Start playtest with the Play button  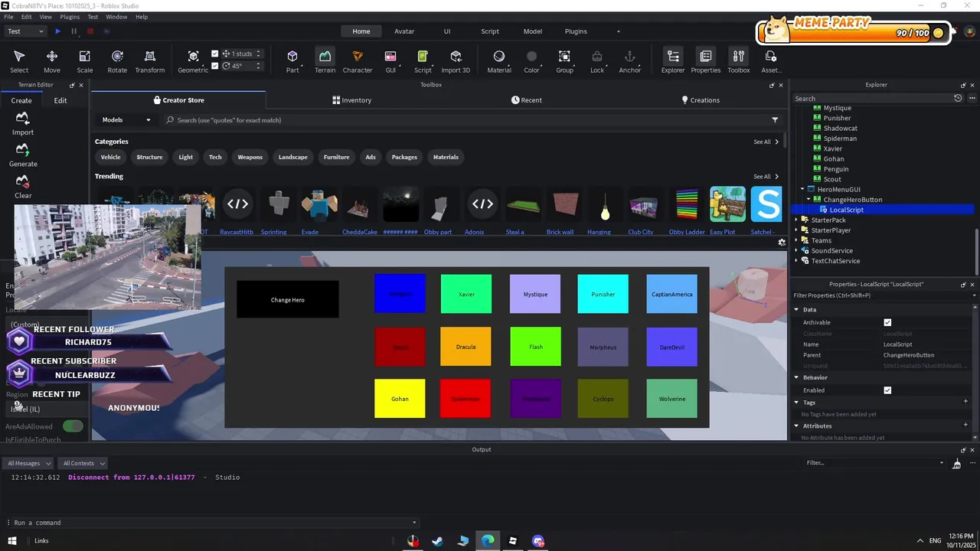click(57, 31)
